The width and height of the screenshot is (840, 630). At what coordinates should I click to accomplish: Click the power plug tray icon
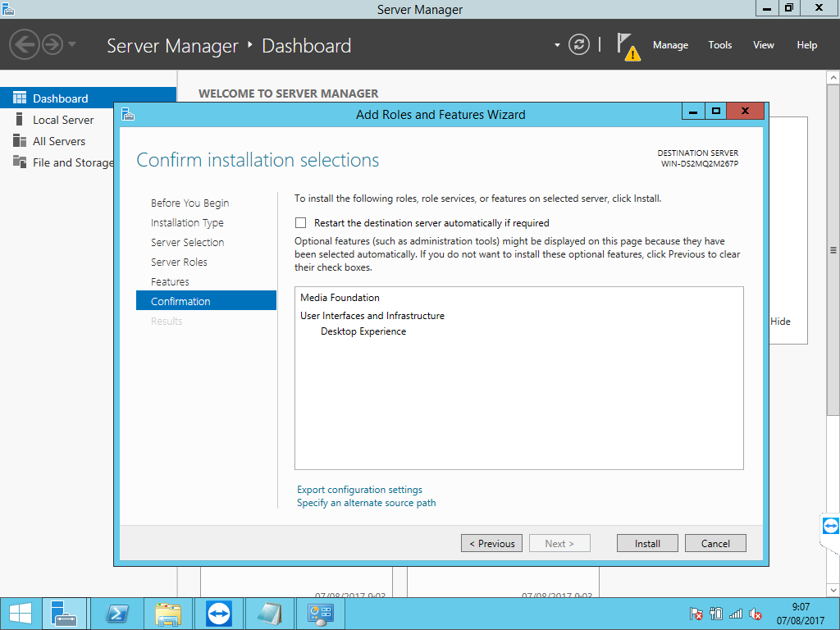pyautogui.click(x=715, y=614)
